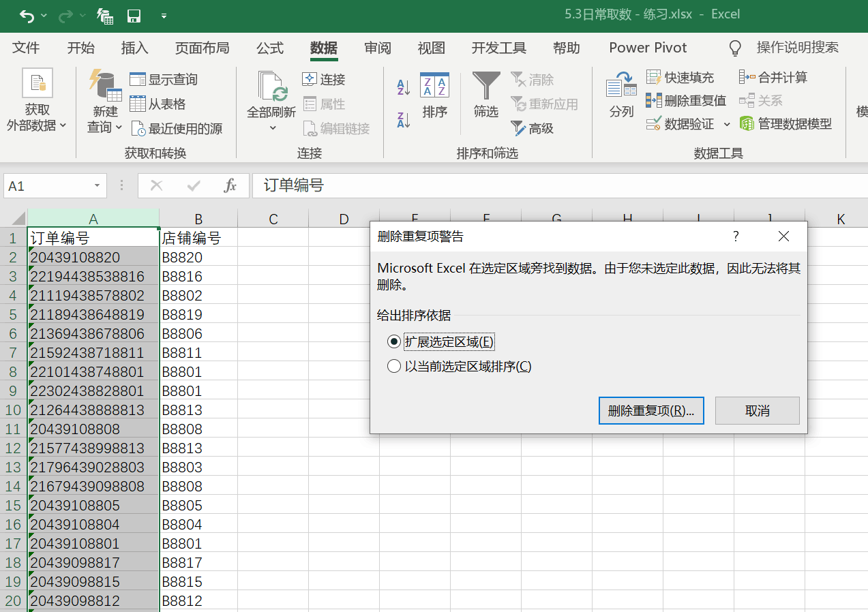Switch to the 页面布局 ribbon tab
868x612 pixels.
(x=202, y=48)
